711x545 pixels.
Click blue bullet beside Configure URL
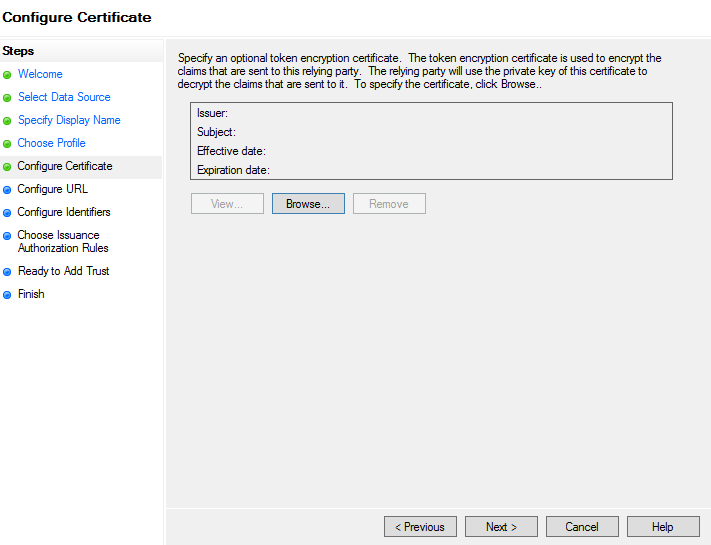tap(7, 190)
